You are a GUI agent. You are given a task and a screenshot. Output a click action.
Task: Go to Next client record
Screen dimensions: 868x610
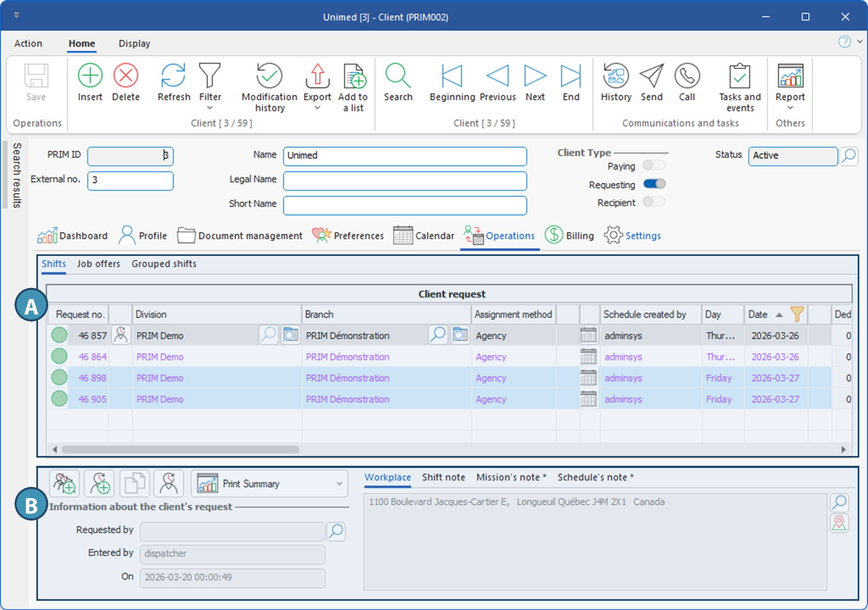[x=535, y=76]
